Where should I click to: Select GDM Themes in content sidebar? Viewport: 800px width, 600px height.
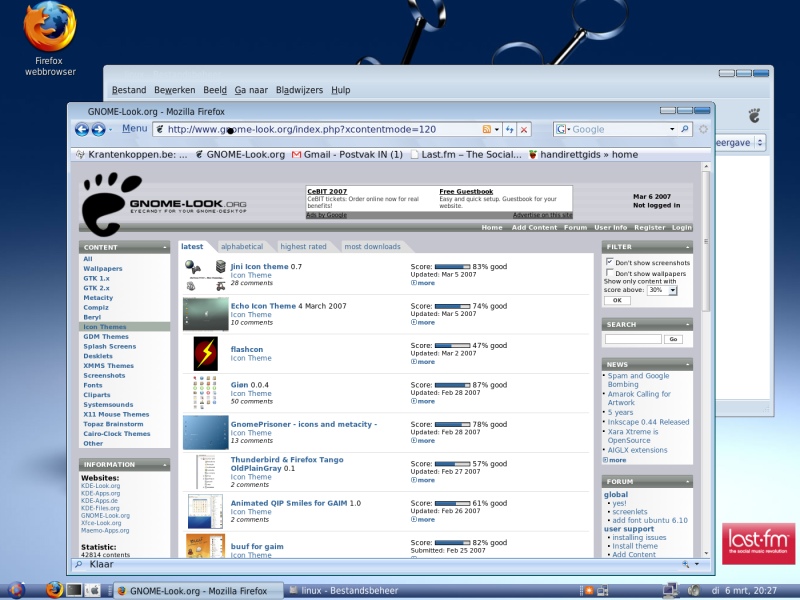pos(106,337)
